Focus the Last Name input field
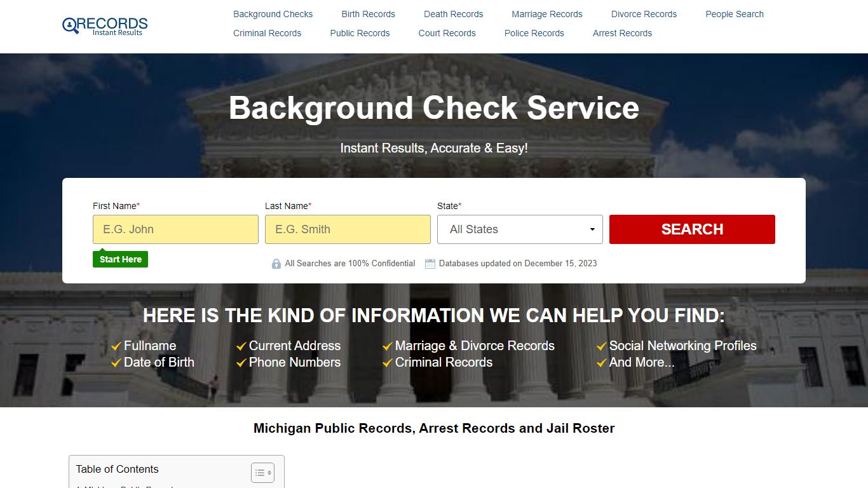The width and height of the screenshot is (868, 488). coord(348,229)
